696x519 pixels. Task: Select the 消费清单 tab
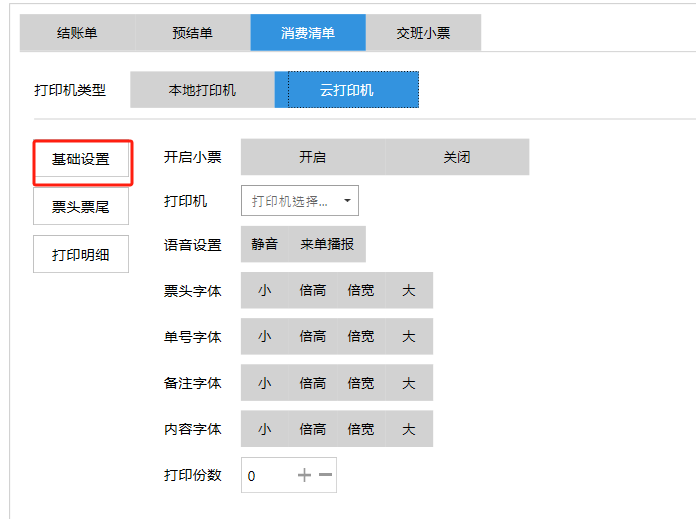click(x=308, y=33)
